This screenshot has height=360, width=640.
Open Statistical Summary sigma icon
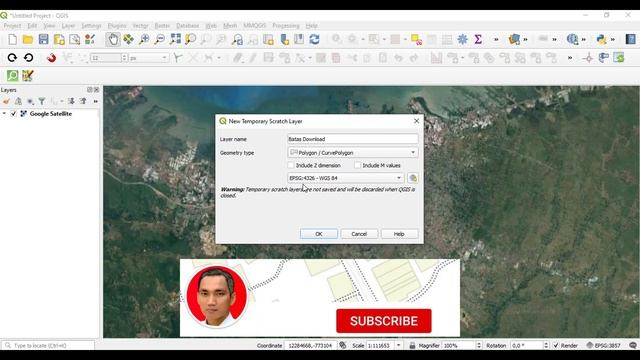pyautogui.click(x=478, y=40)
